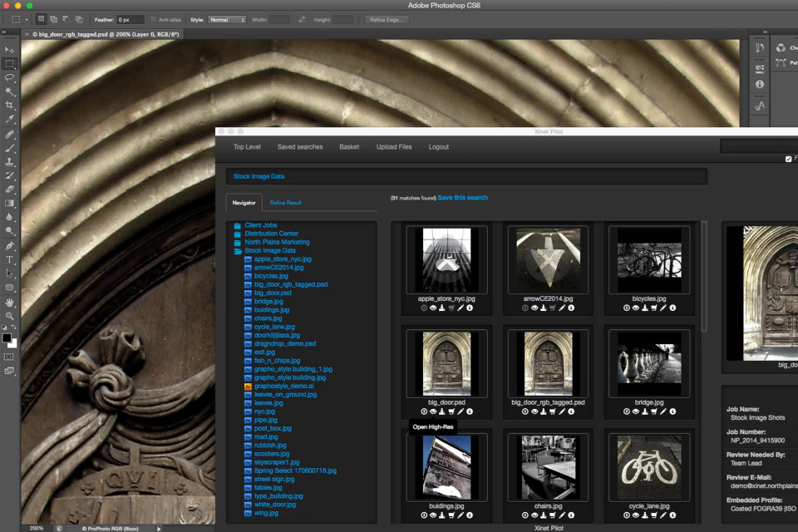
Task: Select the History Brush tool
Action: (x=9, y=175)
